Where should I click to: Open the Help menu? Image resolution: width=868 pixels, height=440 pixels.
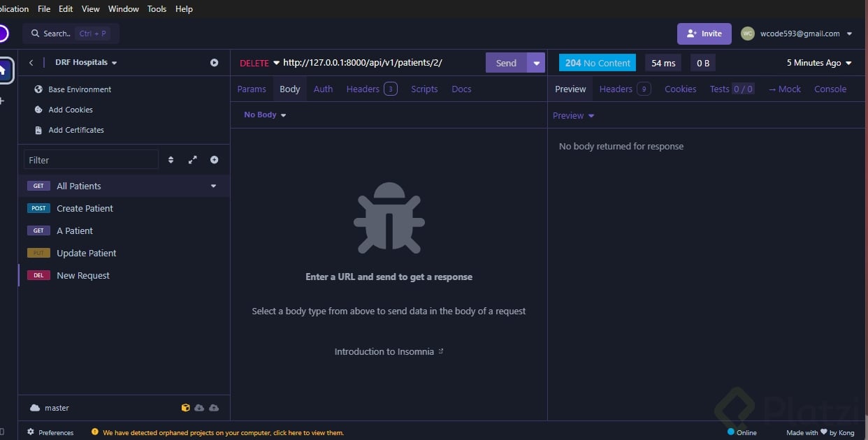point(184,9)
